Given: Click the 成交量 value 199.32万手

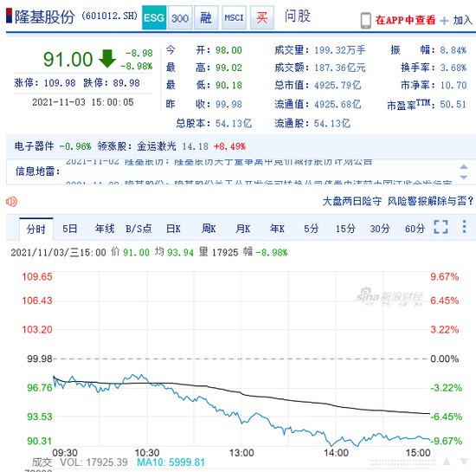Looking at the screenshot, I should [x=340, y=50].
